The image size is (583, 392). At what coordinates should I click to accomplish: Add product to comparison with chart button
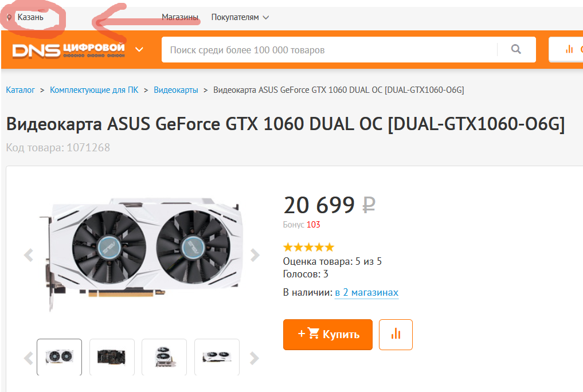point(396,335)
